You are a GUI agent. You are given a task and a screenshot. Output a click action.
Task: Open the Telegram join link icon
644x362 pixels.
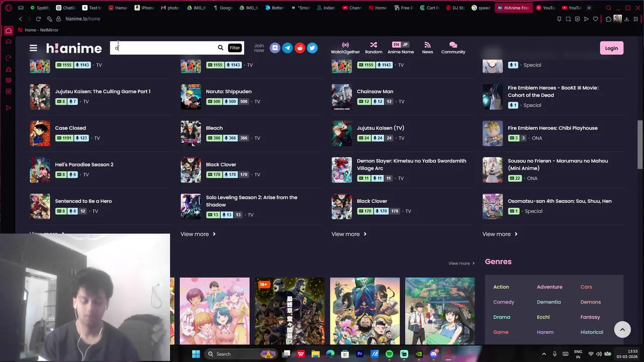pyautogui.click(x=287, y=48)
